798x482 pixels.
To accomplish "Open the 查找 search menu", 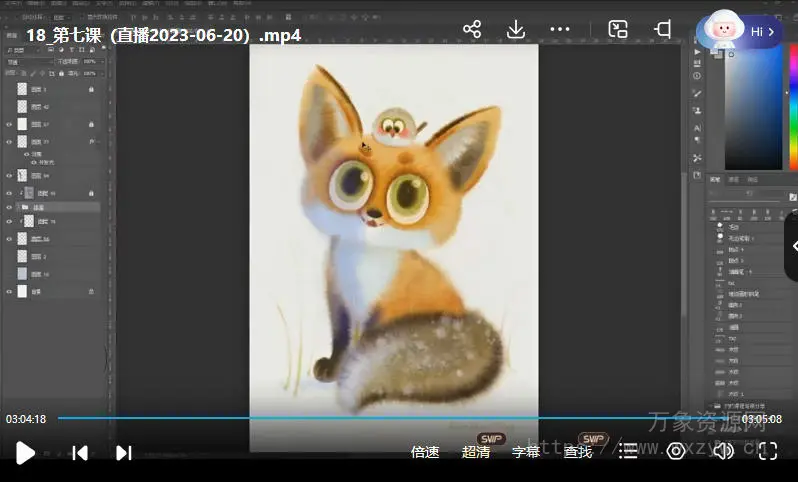I will pos(578,452).
